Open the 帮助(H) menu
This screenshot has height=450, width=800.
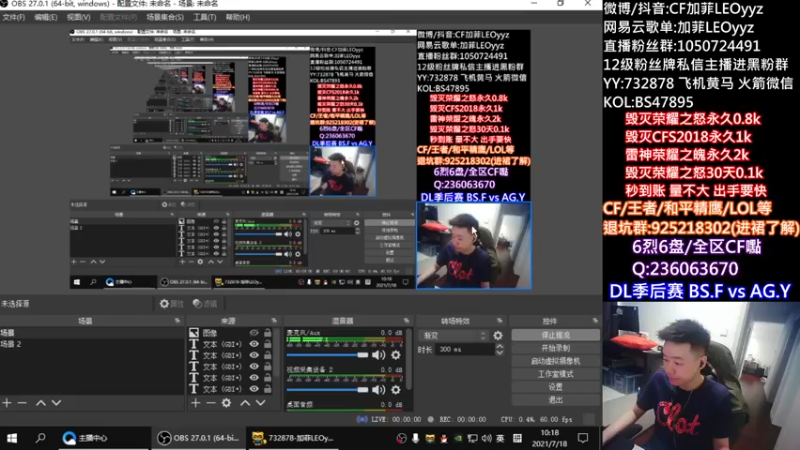point(238,17)
